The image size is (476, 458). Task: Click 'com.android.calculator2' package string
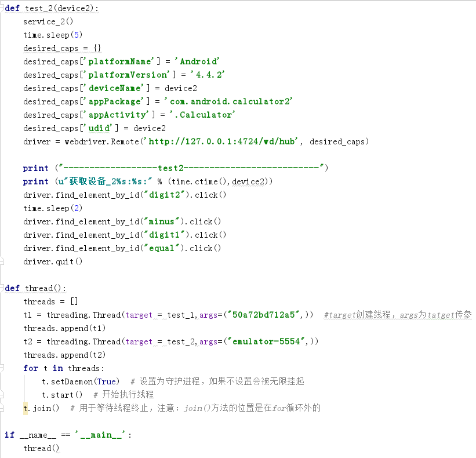(x=228, y=101)
